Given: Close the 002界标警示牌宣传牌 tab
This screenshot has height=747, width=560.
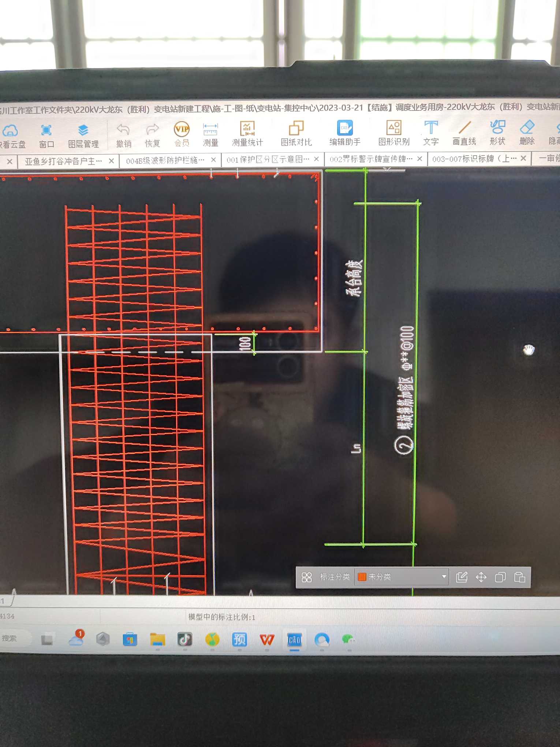Looking at the screenshot, I should [420, 159].
